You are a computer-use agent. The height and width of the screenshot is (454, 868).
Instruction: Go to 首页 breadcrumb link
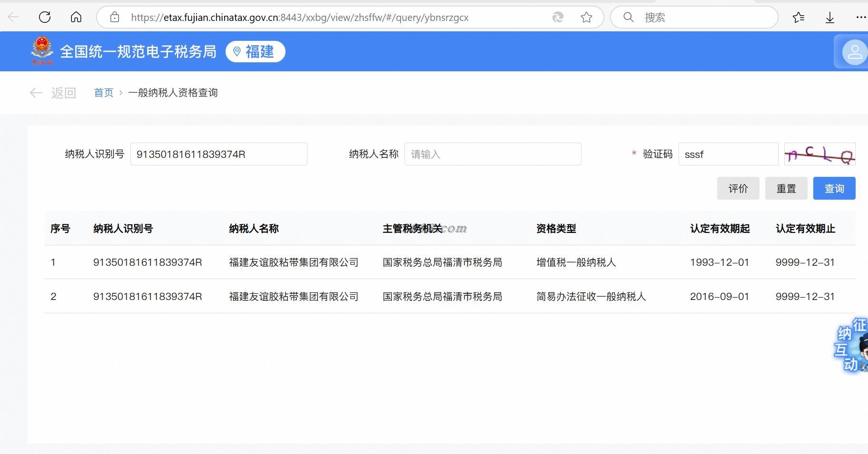(x=104, y=93)
